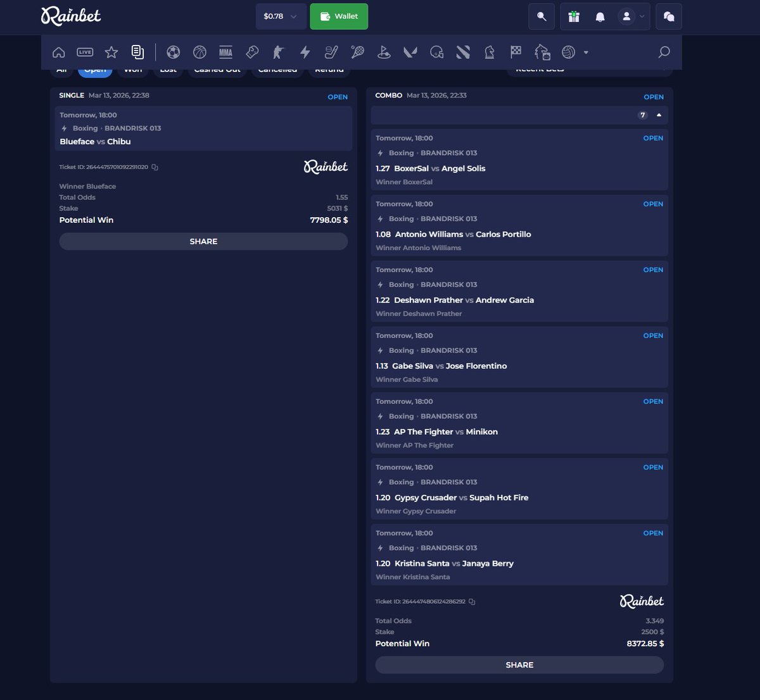This screenshot has height=700, width=760.
Task: Click the combo Total Odds 3.349 value
Action: point(655,621)
